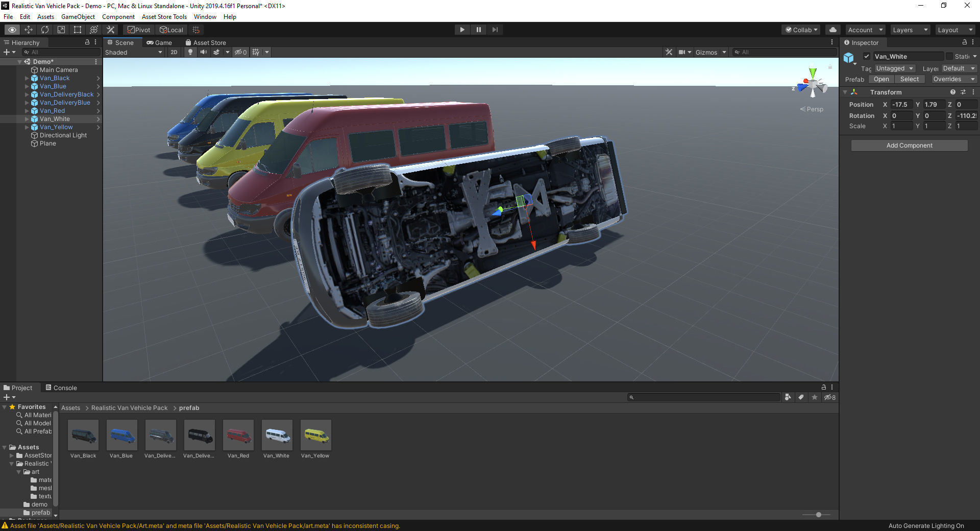
Task: Select Directional Light in Hierarchy
Action: click(63, 135)
